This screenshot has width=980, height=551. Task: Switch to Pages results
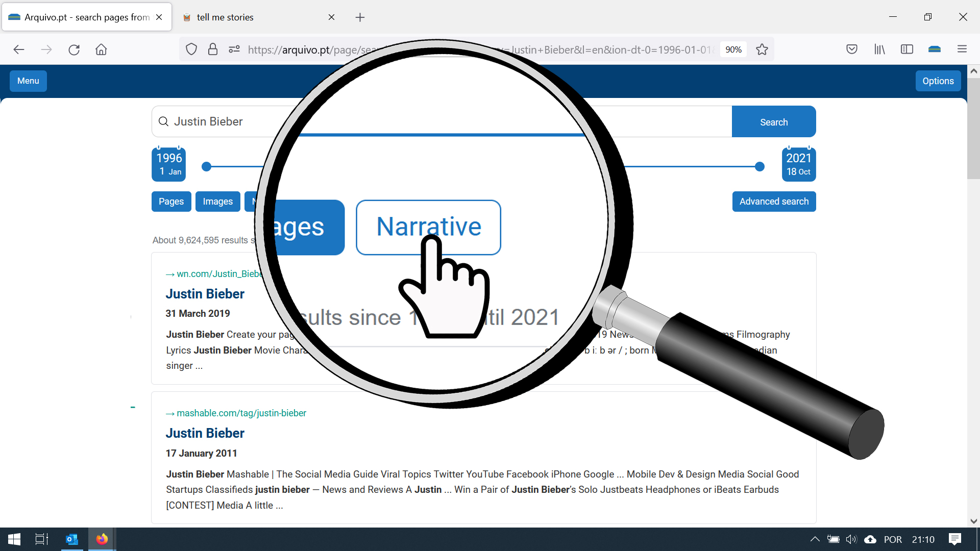[171, 202]
